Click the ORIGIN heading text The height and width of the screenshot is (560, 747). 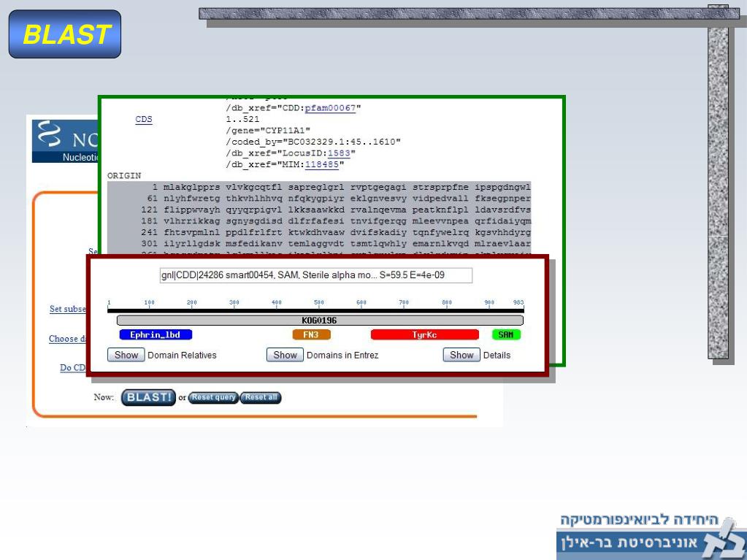pos(124,176)
